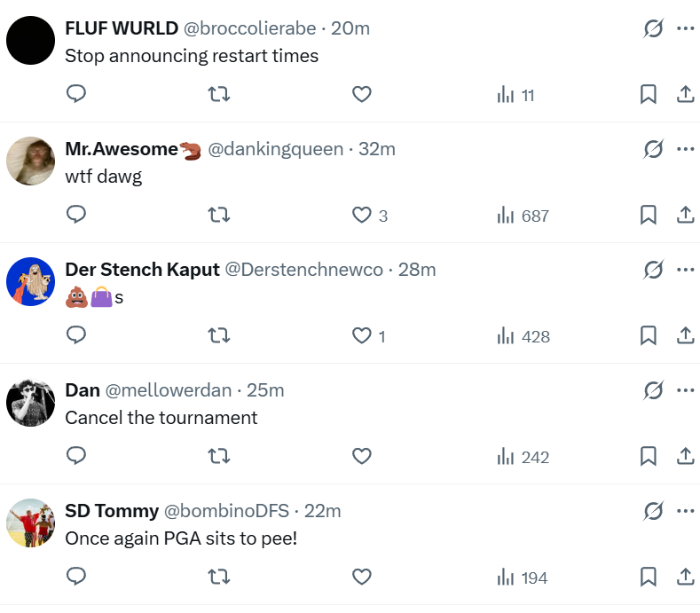This screenshot has height=613, width=700.
Task: Click FLUF WURLD's black profile picture
Action: point(31,40)
